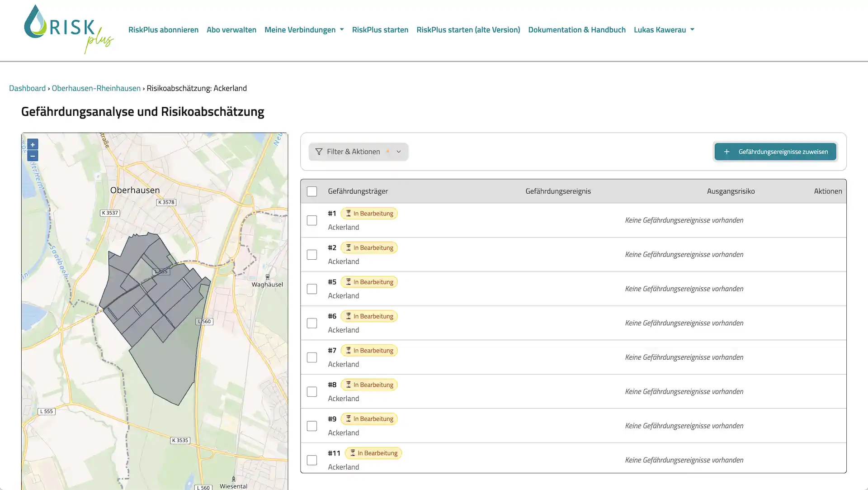
Task: Click In Bearbeitung badge of #11
Action: tap(373, 453)
